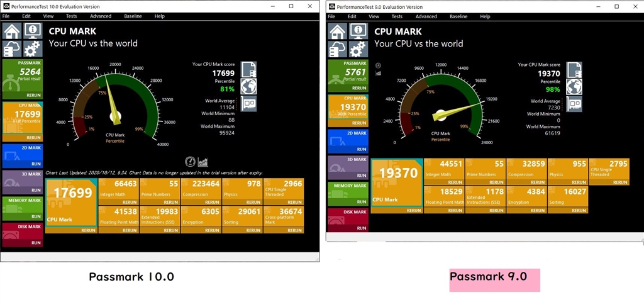Image resolution: width=644 pixels, height=302 pixels.
Task: Open Baseline menu in PerformanceTest 9.0
Action: (458, 16)
